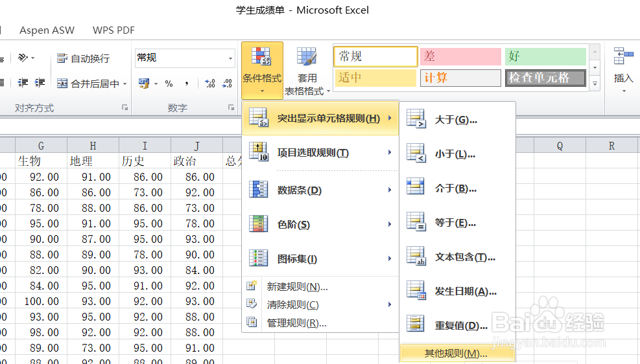Select column J header
The image size is (640, 364).
(x=196, y=146)
